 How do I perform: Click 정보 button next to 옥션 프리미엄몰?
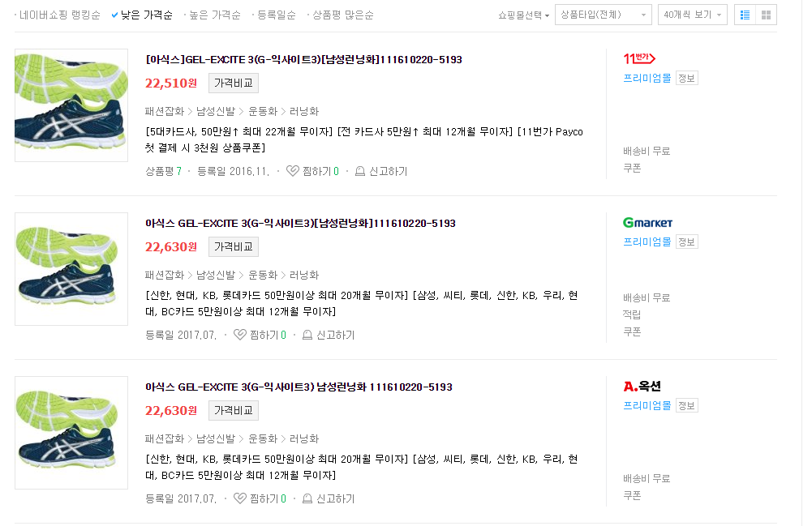[687, 405]
